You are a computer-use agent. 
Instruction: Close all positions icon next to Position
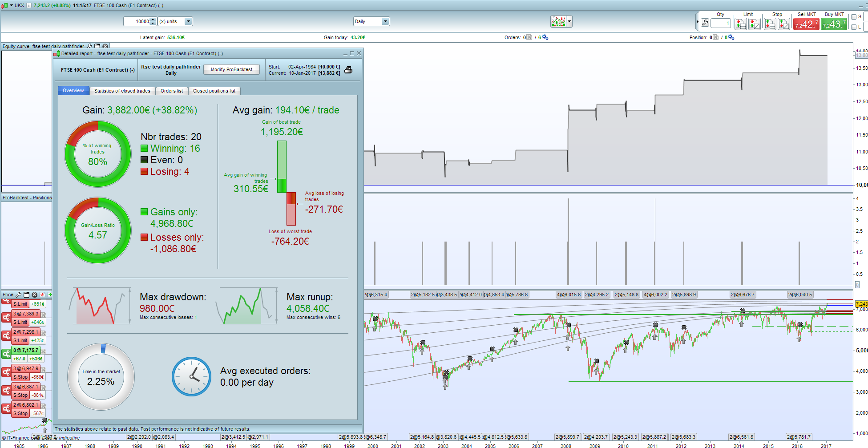pyautogui.click(x=715, y=37)
